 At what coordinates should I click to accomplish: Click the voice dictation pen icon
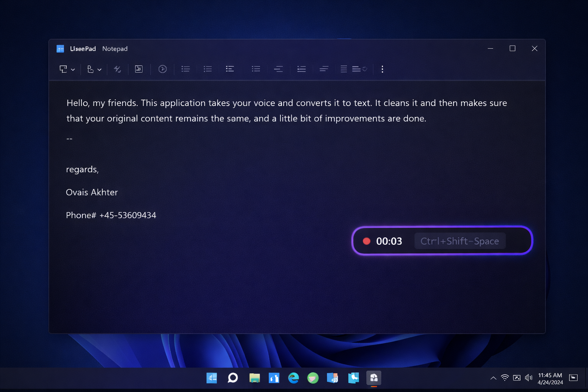pyautogui.click(x=91, y=69)
